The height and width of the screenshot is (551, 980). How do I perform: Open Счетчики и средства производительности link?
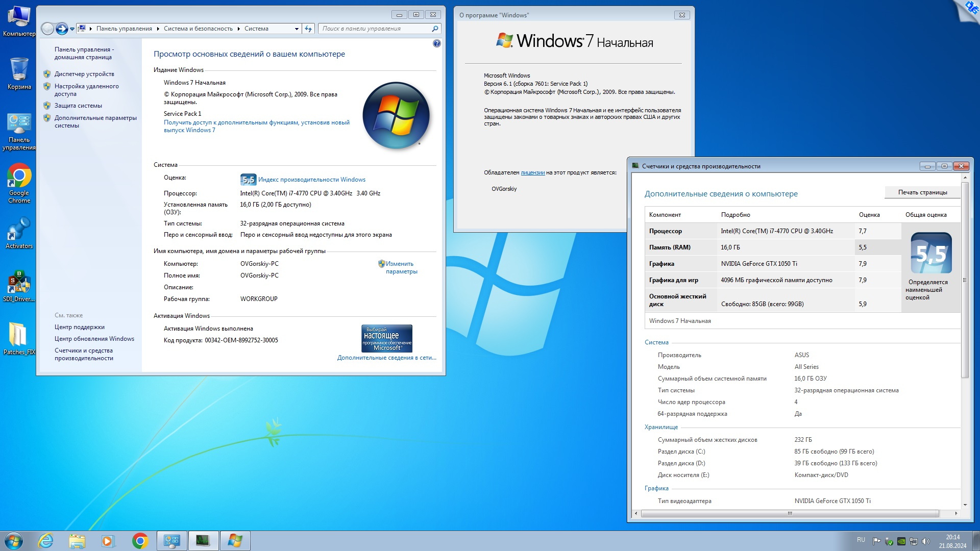click(x=84, y=355)
